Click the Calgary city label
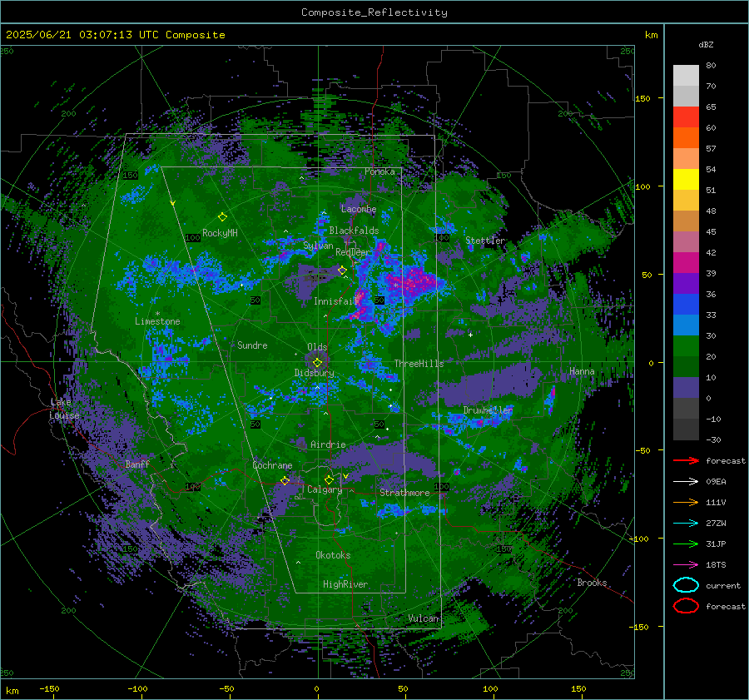 (x=325, y=489)
